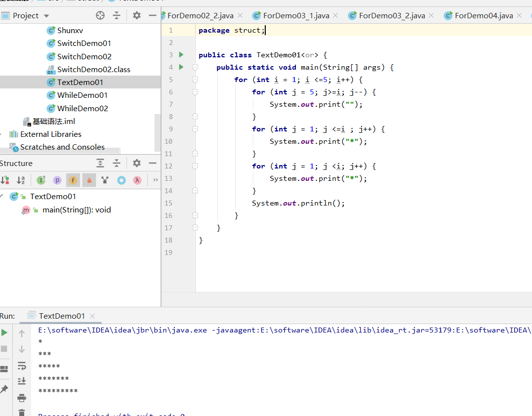Print console output with printer icon
The height and width of the screenshot is (416, 532).
(x=22, y=398)
